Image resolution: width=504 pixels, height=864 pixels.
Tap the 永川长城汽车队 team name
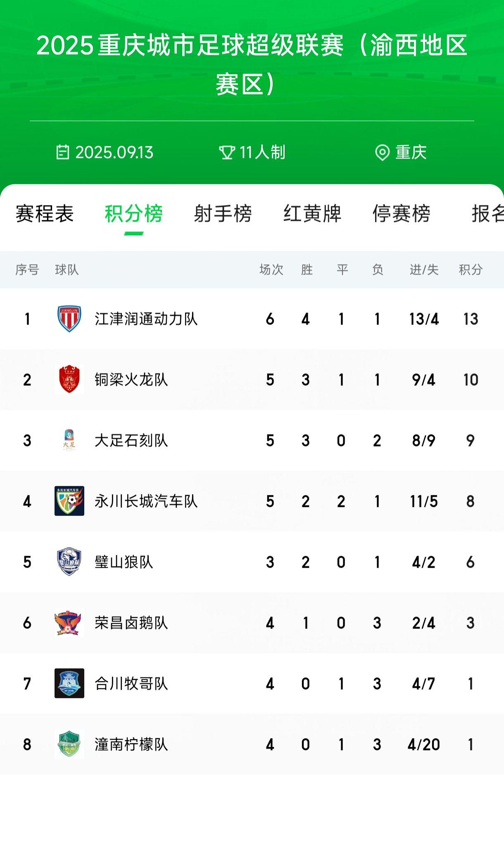click(x=146, y=501)
